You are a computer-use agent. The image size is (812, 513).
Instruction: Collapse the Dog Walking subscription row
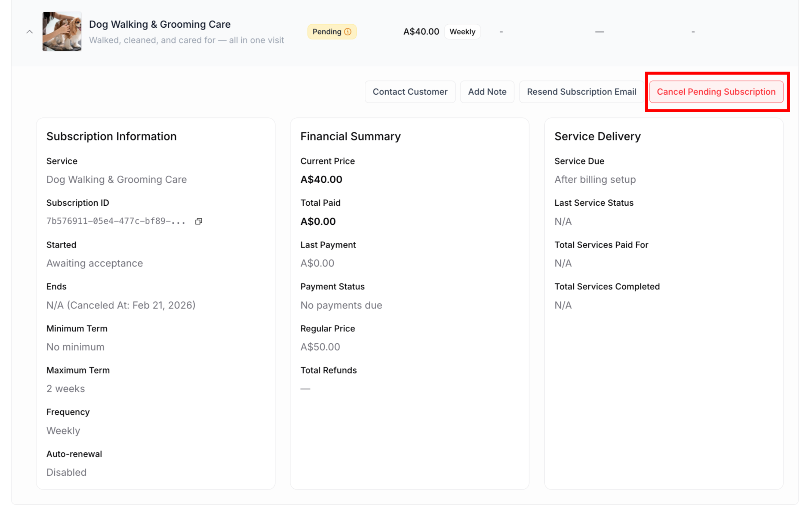(29, 32)
